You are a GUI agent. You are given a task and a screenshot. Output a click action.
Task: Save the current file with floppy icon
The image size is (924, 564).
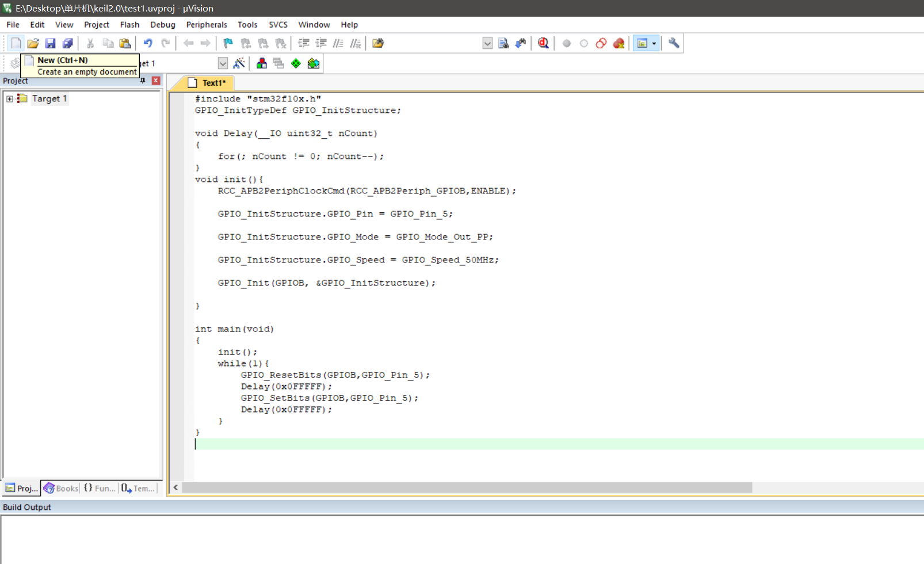[x=50, y=43]
